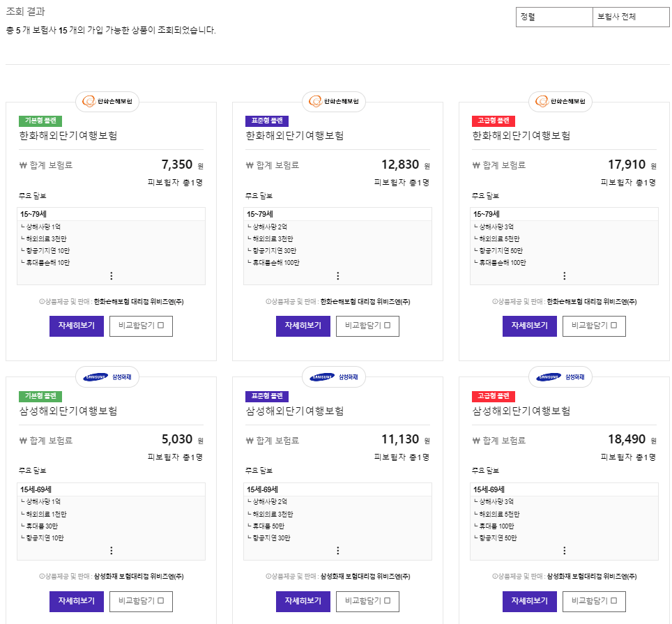Expand more coverages for Hanwha 17,910원 plan
The width and height of the screenshot is (672, 624).
(x=565, y=275)
